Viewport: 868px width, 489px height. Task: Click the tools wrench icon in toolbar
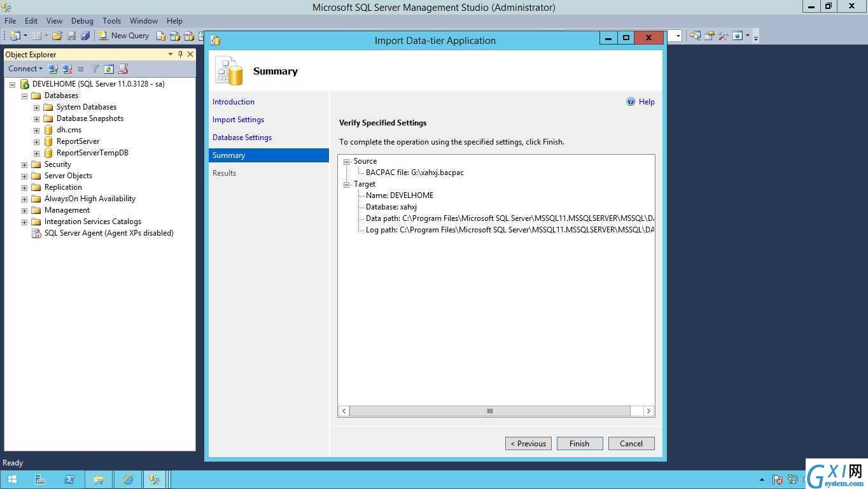(723, 36)
